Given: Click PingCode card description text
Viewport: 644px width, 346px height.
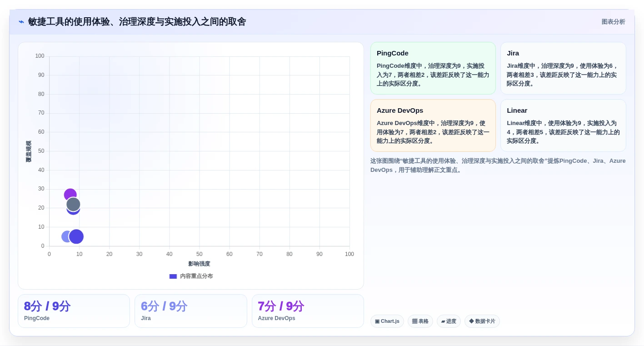Looking at the screenshot, I should tap(433, 75).
